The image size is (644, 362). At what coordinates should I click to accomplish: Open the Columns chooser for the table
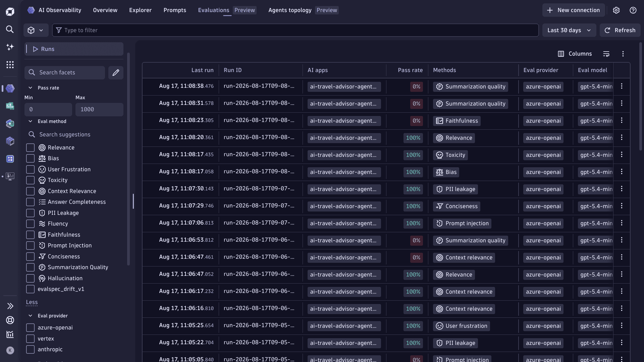point(575,54)
